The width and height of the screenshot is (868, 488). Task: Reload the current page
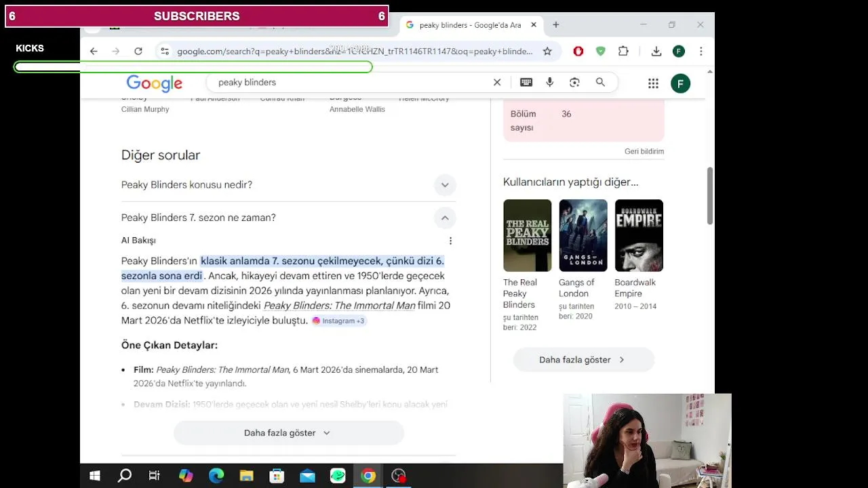138,51
